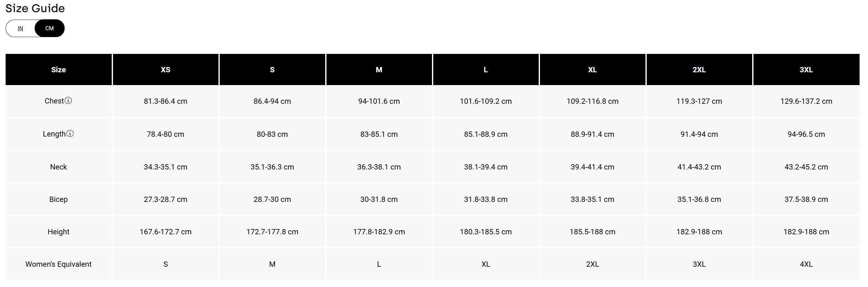The image size is (868, 287).
Task: Click the XL size column header
Action: 592,70
